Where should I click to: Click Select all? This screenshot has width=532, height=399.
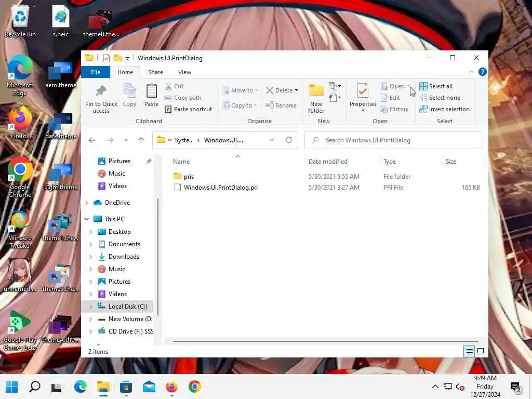(x=436, y=86)
